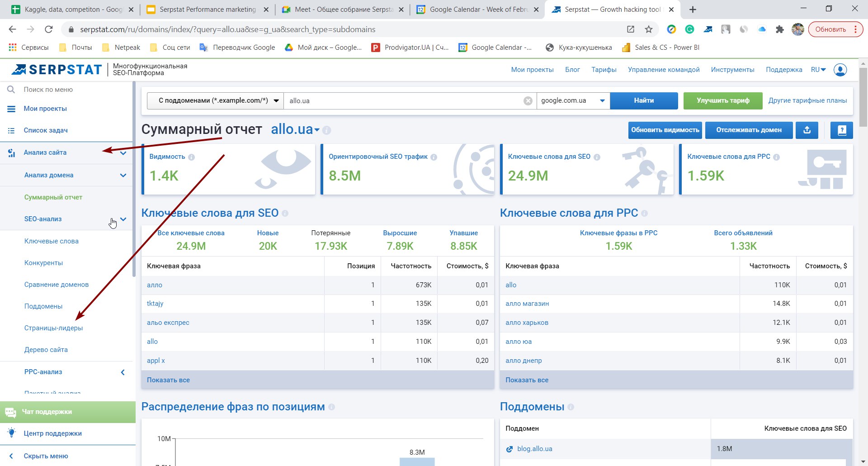Switch to Serpstat Performance marketing tab
The height and width of the screenshot is (466, 868).
(x=207, y=10)
